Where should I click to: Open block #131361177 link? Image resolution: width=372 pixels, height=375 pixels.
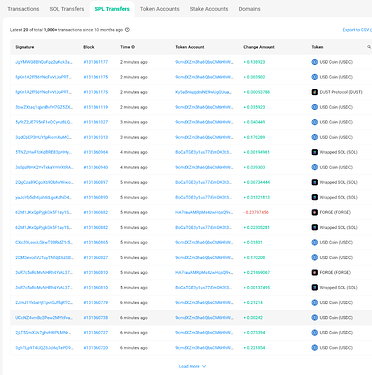pyautogui.click(x=96, y=62)
